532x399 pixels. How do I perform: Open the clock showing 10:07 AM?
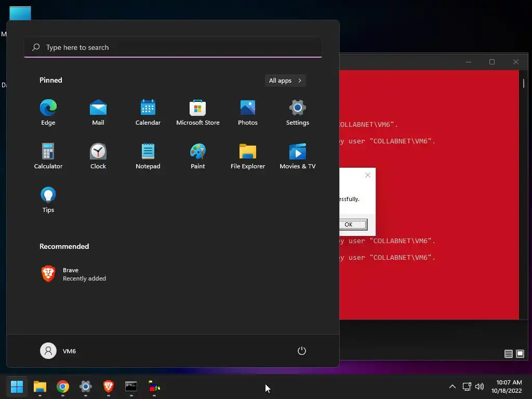pyautogui.click(x=507, y=387)
